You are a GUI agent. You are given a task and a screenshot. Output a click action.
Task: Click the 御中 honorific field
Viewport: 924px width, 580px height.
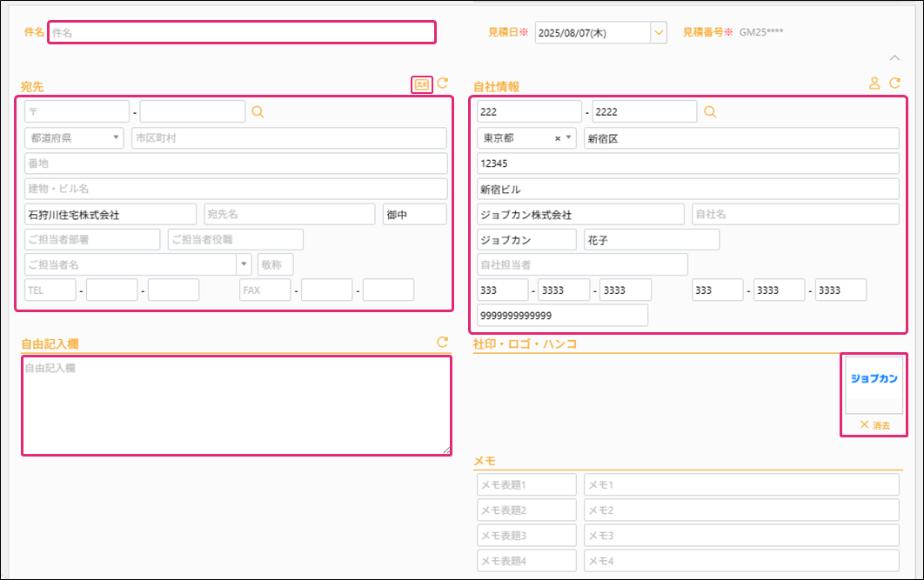pyautogui.click(x=414, y=215)
